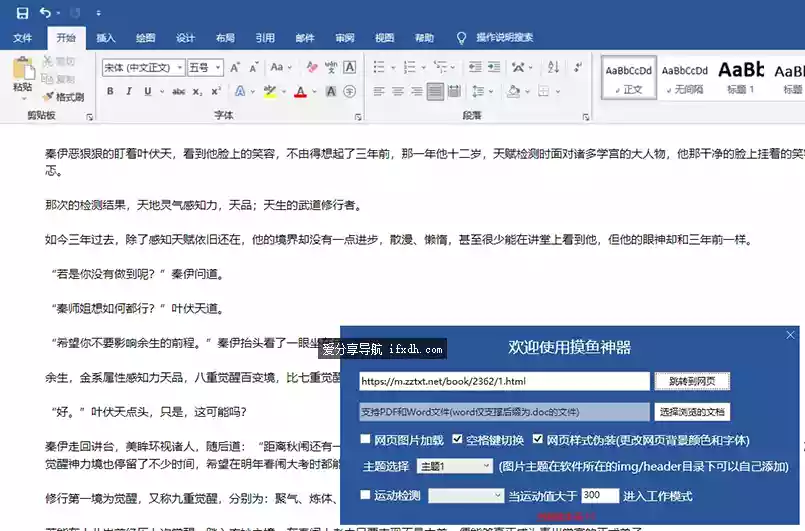Center align text
This screenshot has width=805, height=531.
(x=398, y=91)
